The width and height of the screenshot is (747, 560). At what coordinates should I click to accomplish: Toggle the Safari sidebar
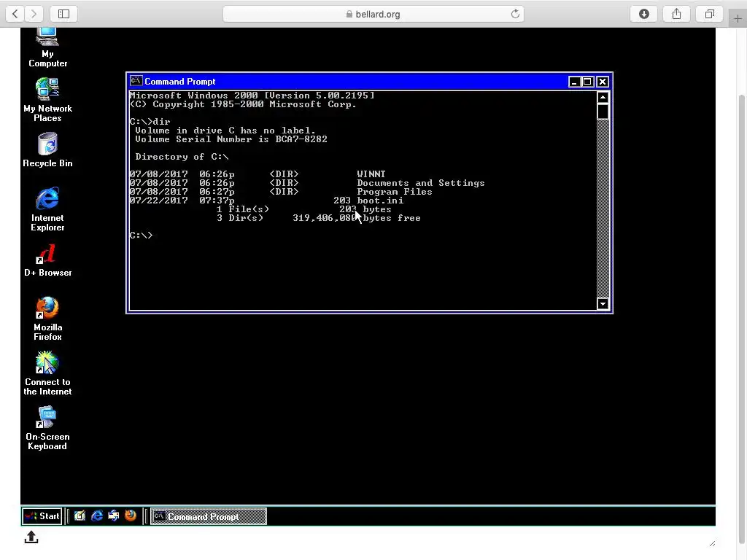tap(64, 14)
